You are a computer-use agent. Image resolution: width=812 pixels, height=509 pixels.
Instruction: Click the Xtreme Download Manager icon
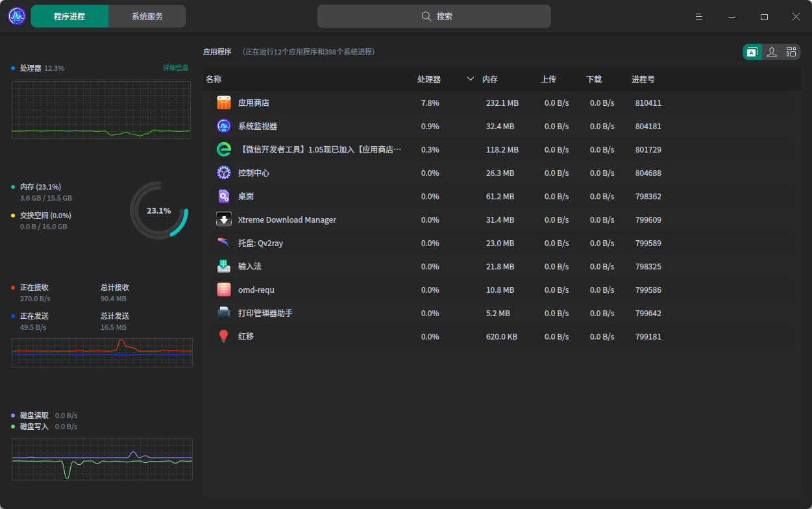pyautogui.click(x=224, y=219)
